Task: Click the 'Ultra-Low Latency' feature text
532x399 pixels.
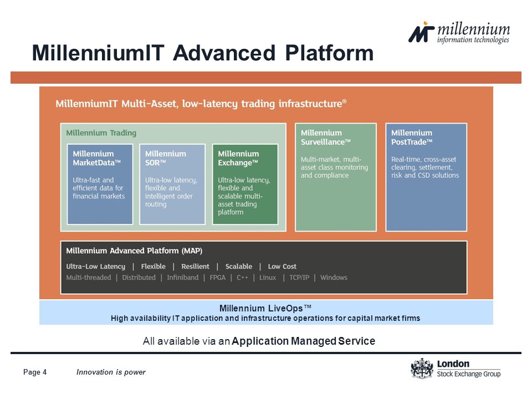Action: [x=96, y=267]
